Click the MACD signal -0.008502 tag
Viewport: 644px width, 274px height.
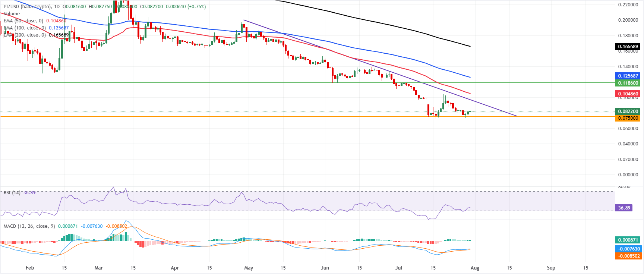tap(628, 256)
